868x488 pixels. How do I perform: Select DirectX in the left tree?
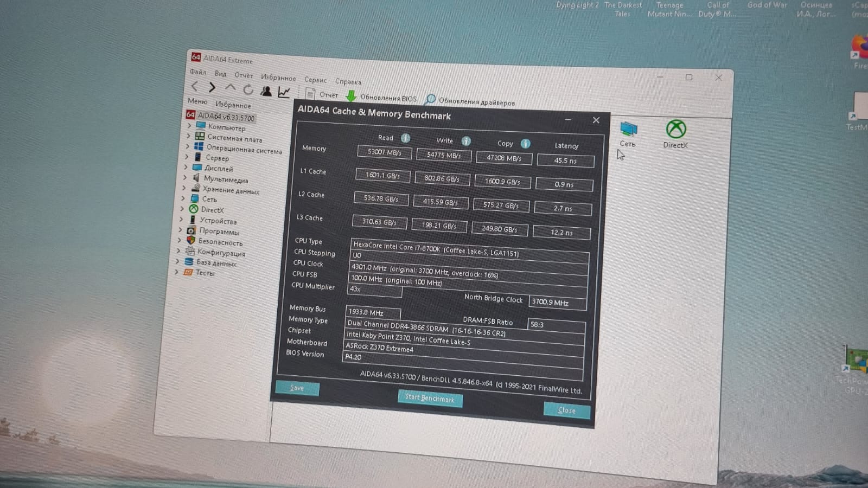point(212,210)
